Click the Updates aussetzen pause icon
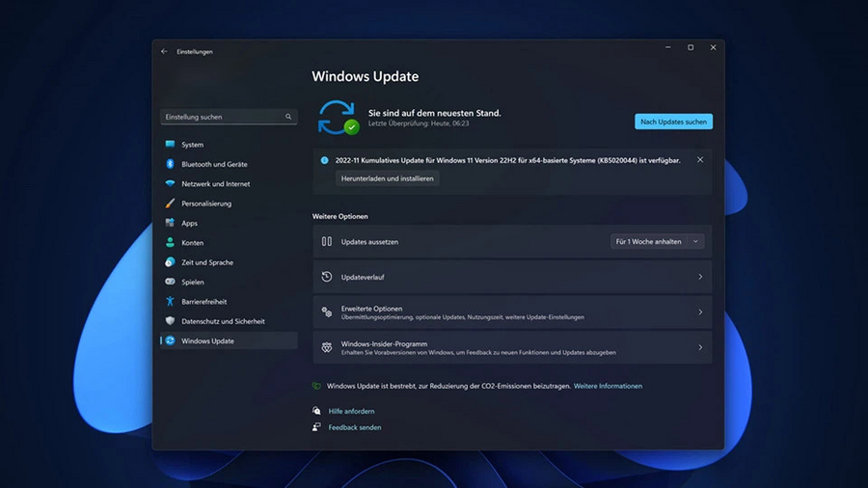Viewport: 868px width, 488px height. (327, 241)
